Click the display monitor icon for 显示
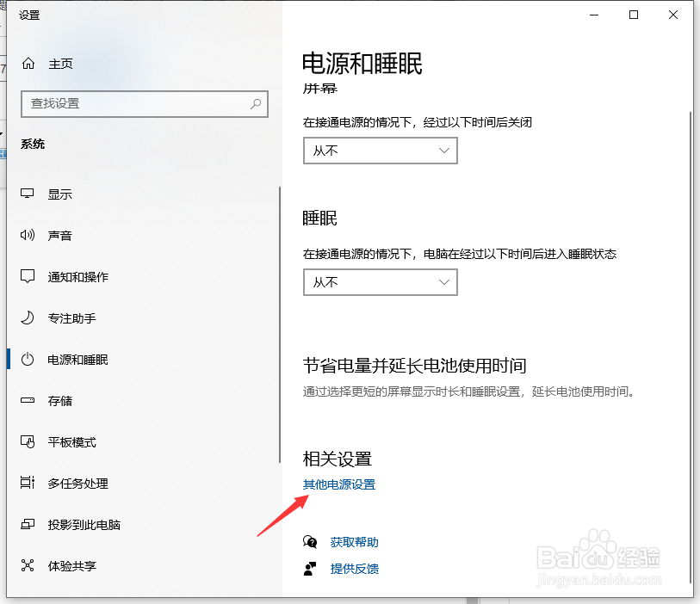Viewport: 700px width, 604px height. 28,194
